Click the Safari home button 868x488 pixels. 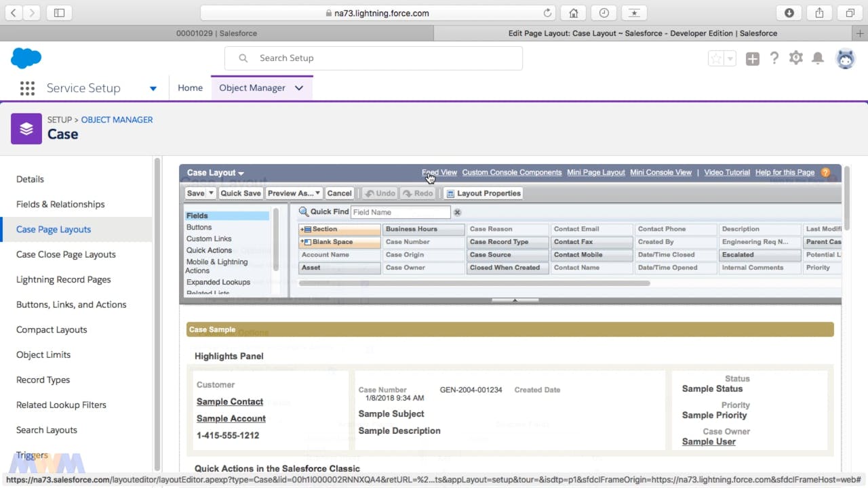pos(574,13)
